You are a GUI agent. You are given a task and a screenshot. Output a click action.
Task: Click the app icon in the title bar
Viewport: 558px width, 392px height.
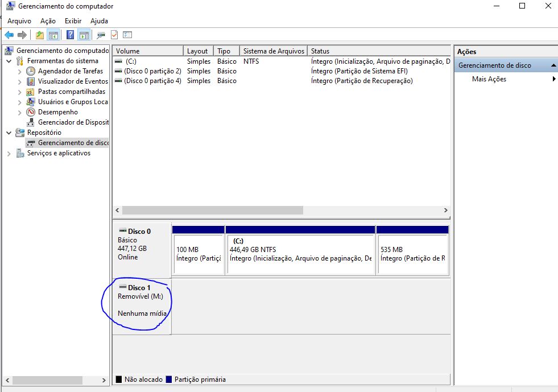pyautogui.click(x=11, y=6)
